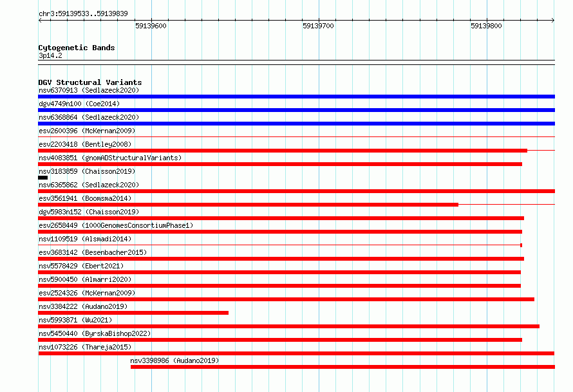The image size is (573, 392).
Task: Click small red end marker of nsv1109519
Action: pos(521,245)
